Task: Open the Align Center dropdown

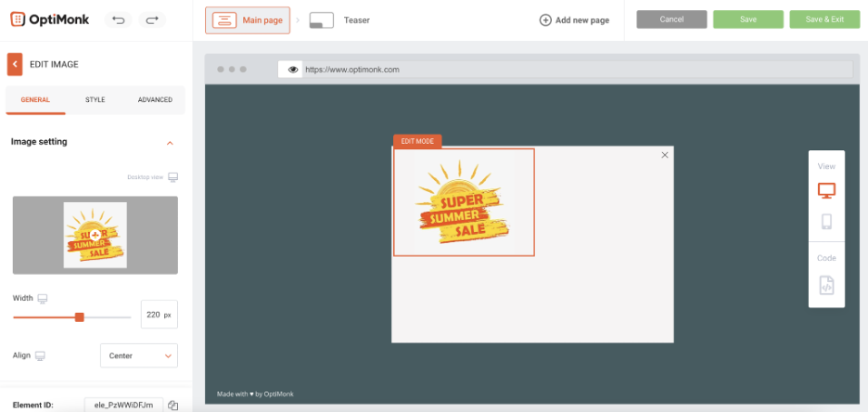Action: tap(139, 355)
